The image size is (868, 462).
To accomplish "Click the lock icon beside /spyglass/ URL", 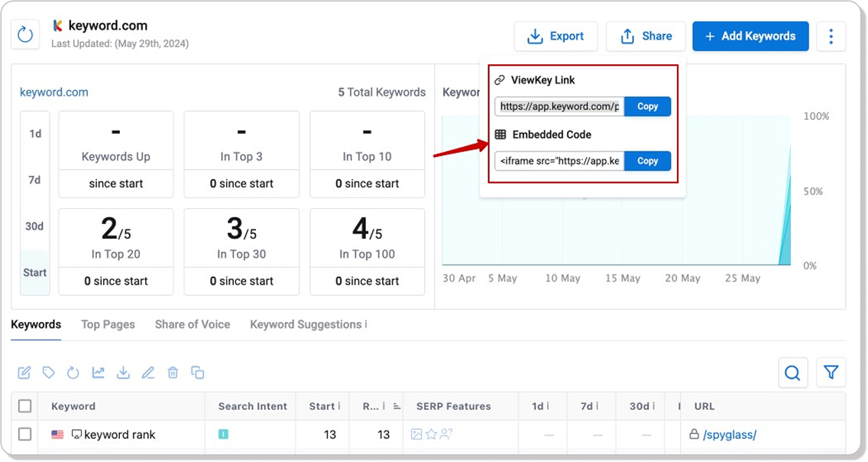I will tap(694, 434).
